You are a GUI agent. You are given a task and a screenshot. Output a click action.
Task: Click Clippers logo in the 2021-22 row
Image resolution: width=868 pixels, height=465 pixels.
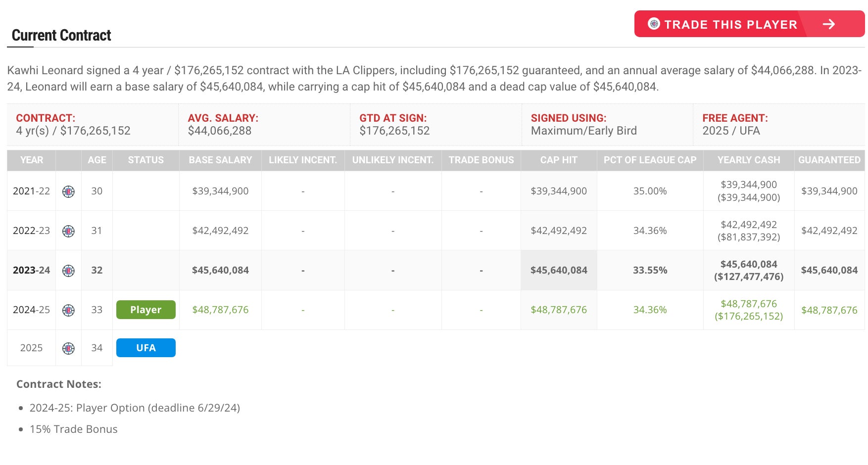pos(69,191)
